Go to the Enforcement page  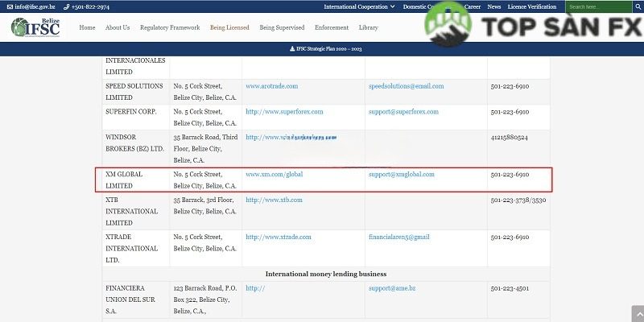332,27
